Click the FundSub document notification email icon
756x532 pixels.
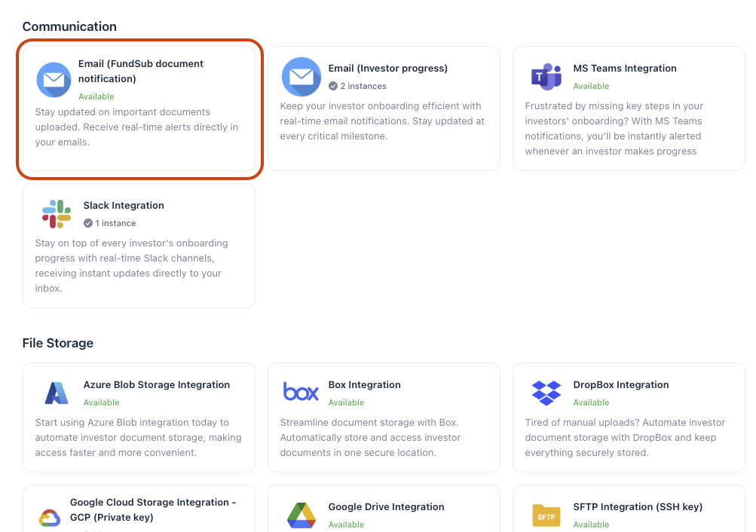pos(54,80)
